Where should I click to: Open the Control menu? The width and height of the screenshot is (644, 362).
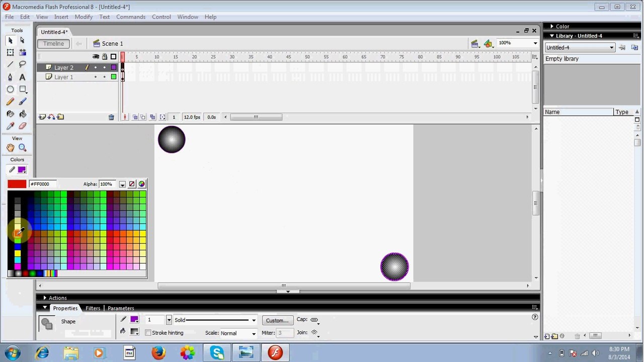(x=162, y=17)
